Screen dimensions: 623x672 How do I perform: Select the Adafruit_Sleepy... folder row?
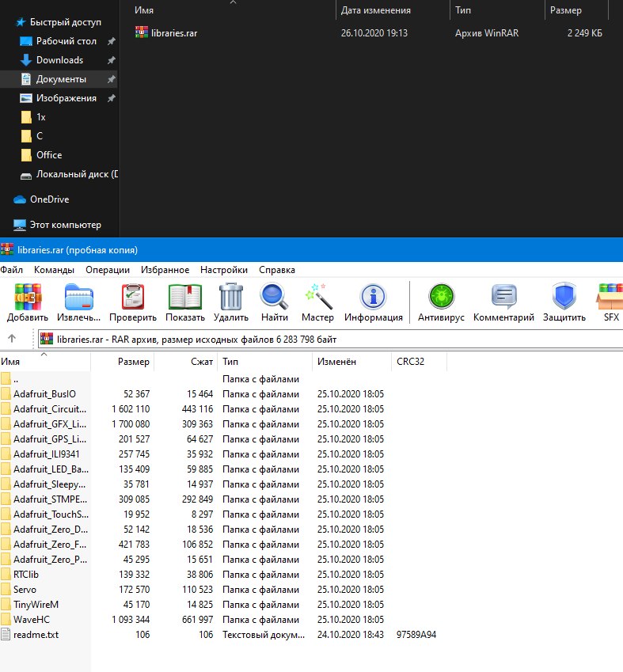pyautogui.click(x=223, y=484)
